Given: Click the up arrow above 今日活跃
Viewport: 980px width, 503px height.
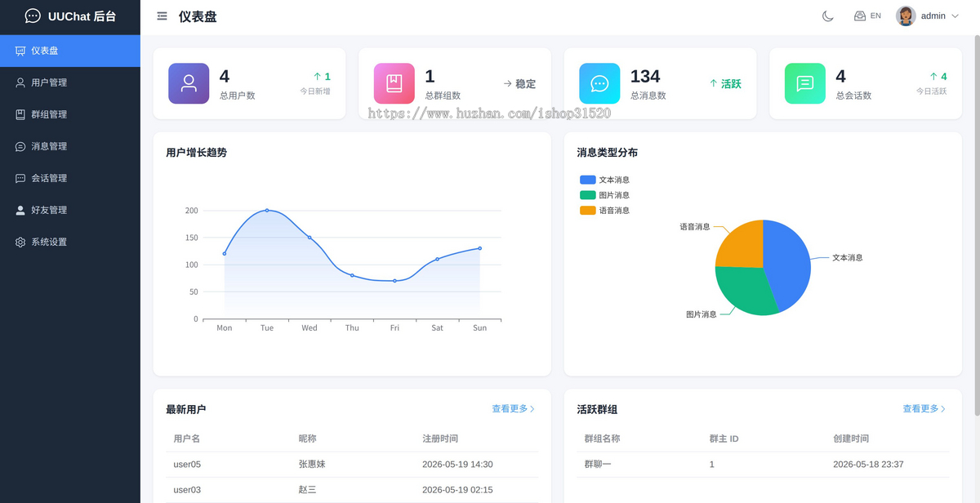Looking at the screenshot, I should 933,77.
